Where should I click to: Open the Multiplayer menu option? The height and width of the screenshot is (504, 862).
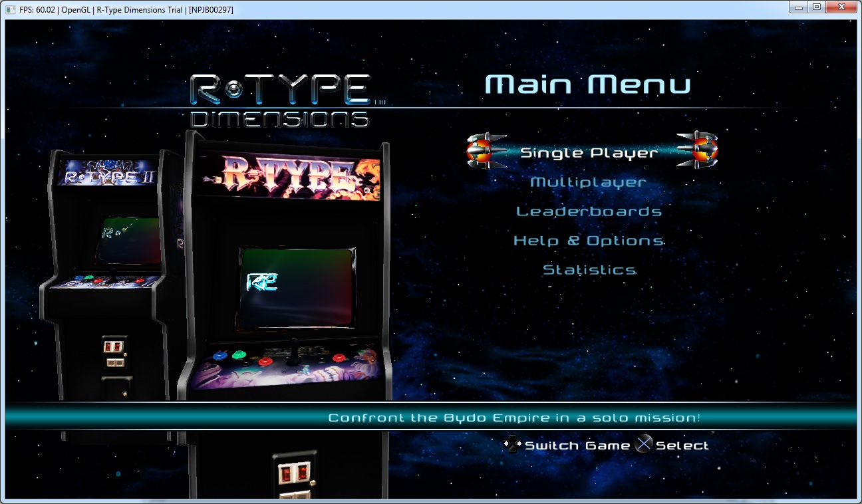[588, 182]
